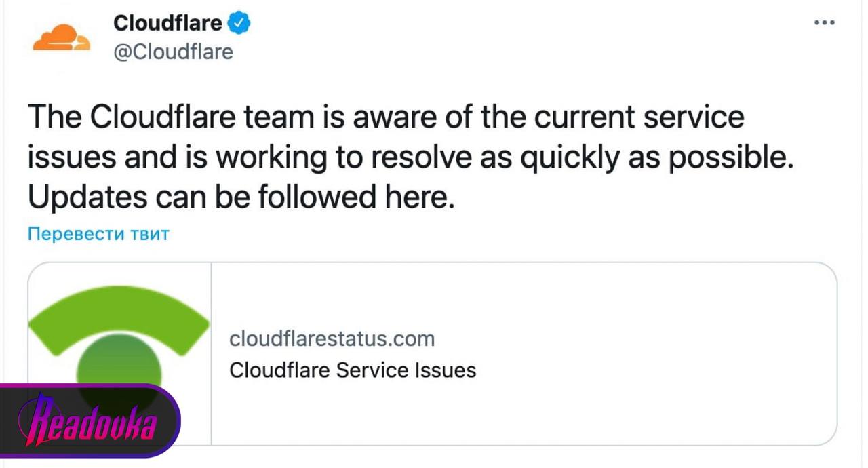868x468 pixels.
Task: Click the dark green circle in the status icon
Action: [119, 372]
